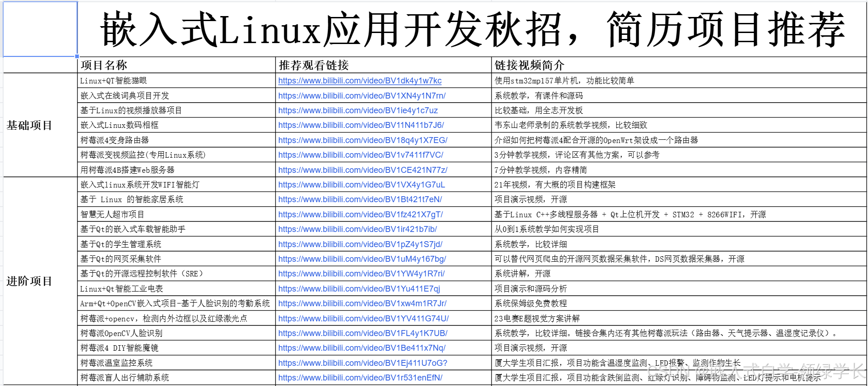Viewport: 868px width, 386px height.
Task: Open link BV1v7411f7VC for 树莓派变视频监控
Action: [360, 155]
